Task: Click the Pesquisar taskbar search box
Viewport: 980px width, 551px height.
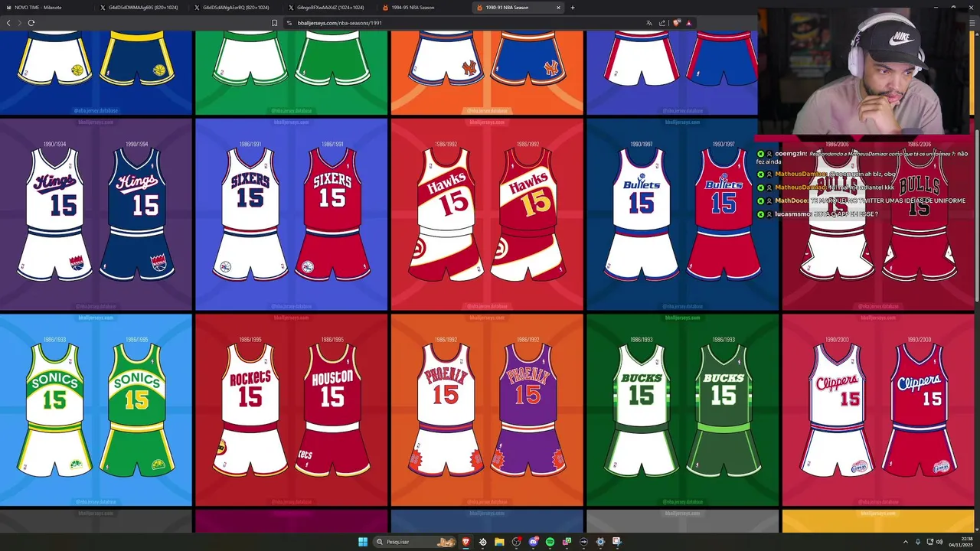Action: pyautogui.click(x=414, y=542)
